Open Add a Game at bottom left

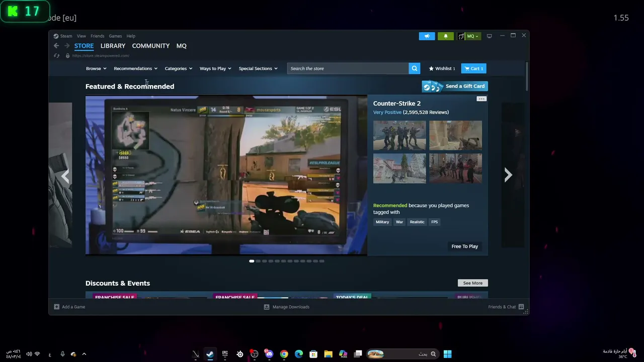[x=69, y=307]
